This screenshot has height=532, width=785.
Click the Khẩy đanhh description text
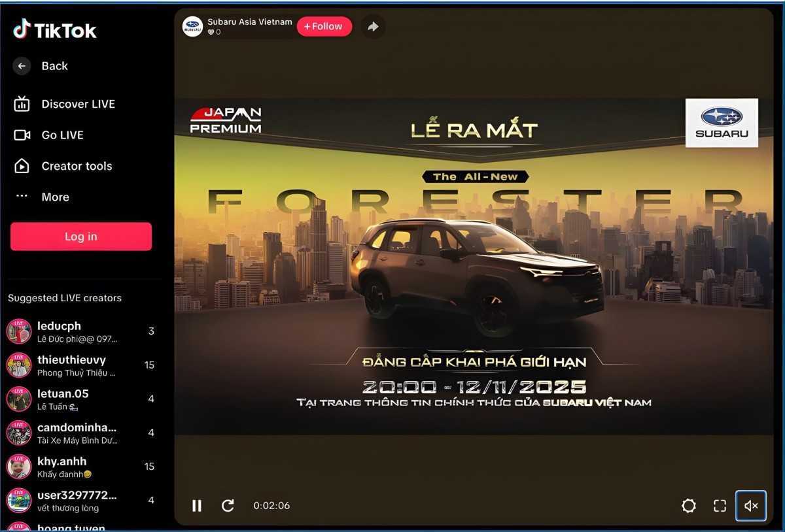pyautogui.click(x=65, y=474)
